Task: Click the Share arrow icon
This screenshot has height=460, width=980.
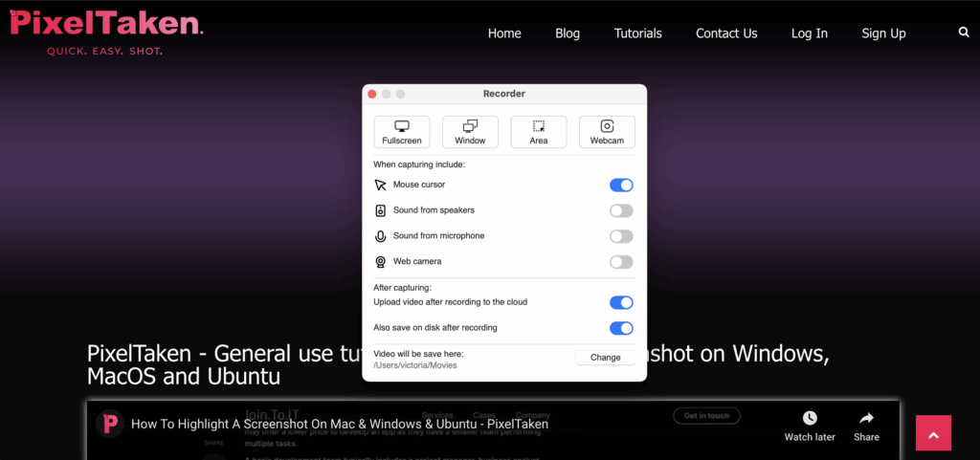Action: pyautogui.click(x=866, y=418)
